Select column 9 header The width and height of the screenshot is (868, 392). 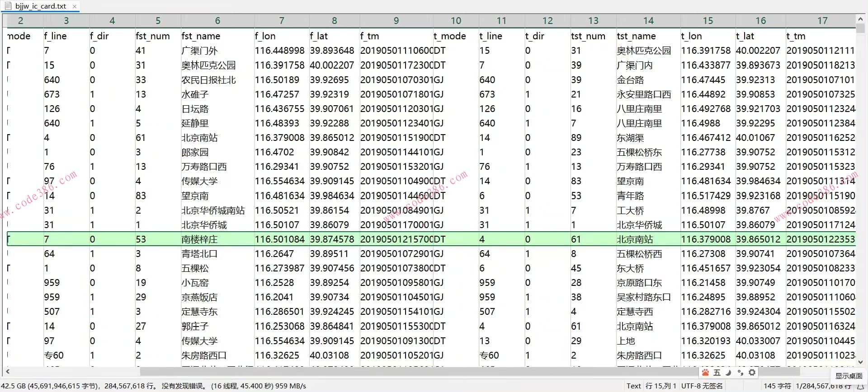[396, 21]
